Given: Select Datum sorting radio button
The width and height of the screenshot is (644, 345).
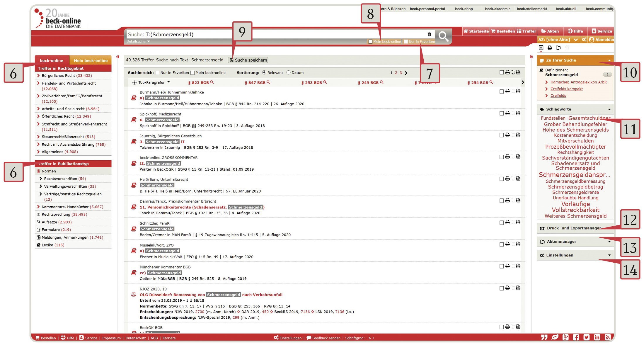Looking at the screenshot, I should (x=289, y=72).
